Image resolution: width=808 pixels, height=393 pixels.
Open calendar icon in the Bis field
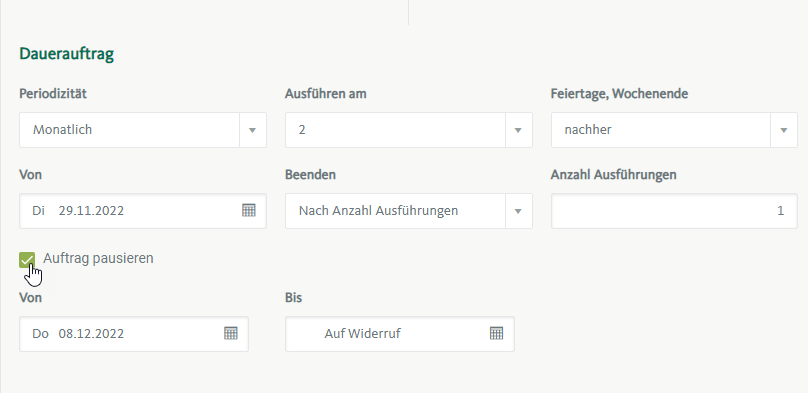(x=496, y=333)
